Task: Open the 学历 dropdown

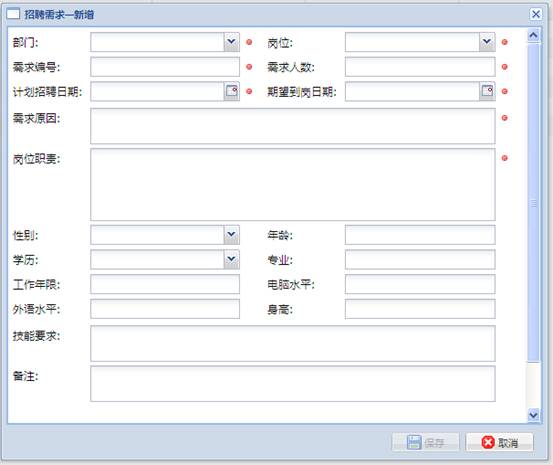Action: tap(231, 259)
